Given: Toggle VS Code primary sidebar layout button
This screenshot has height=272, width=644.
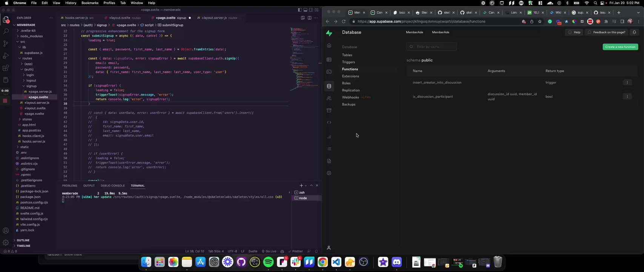Looking at the screenshot, I should [300, 10].
